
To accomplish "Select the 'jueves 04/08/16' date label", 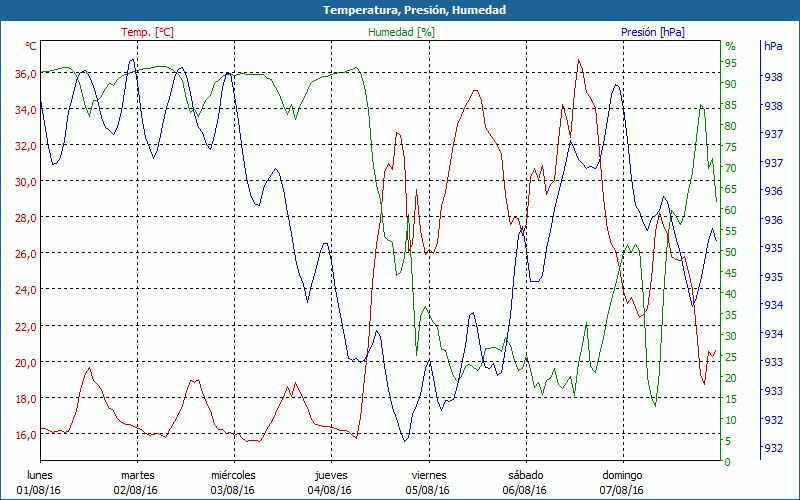I will point(331,482).
